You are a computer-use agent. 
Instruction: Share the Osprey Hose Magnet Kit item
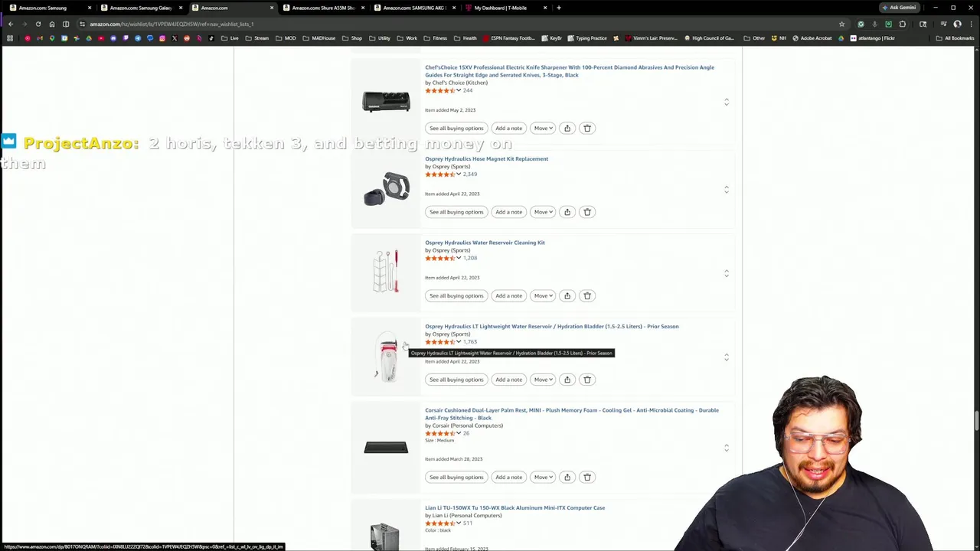click(x=567, y=212)
